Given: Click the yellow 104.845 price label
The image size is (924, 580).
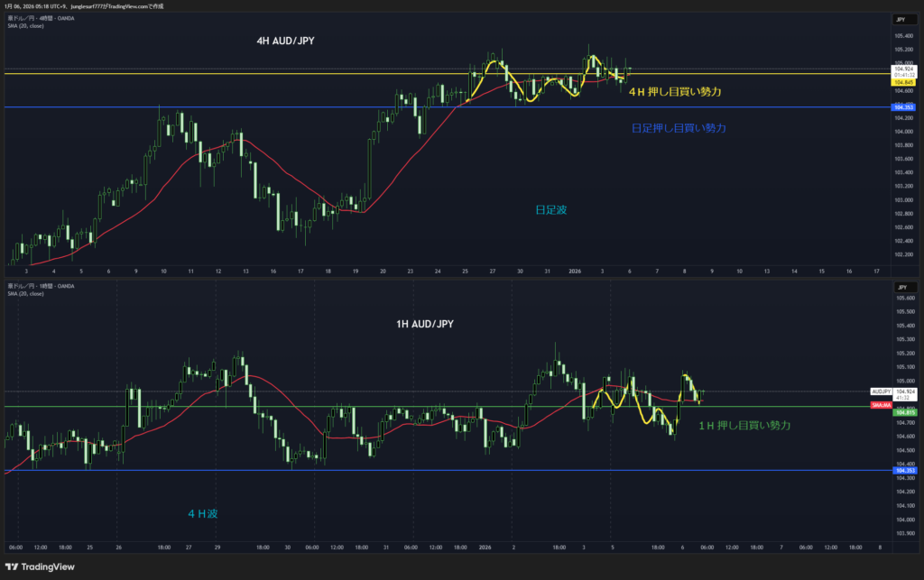Looking at the screenshot, I should (904, 82).
